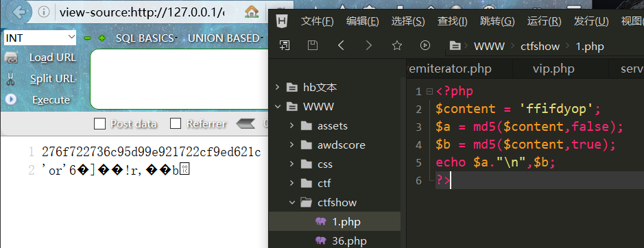
Task: Click code line echo $a."\n",$b;
Action: (x=495, y=162)
